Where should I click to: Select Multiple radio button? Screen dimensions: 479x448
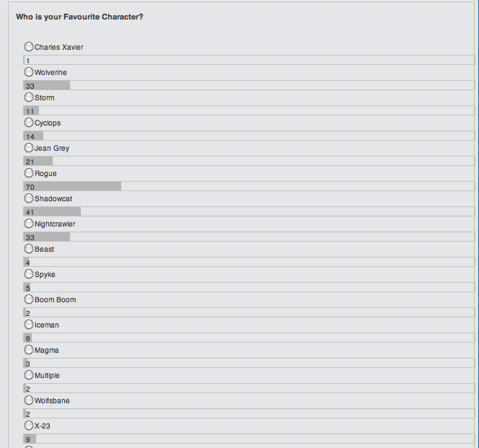pyautogui.click(x=29, y=375)
